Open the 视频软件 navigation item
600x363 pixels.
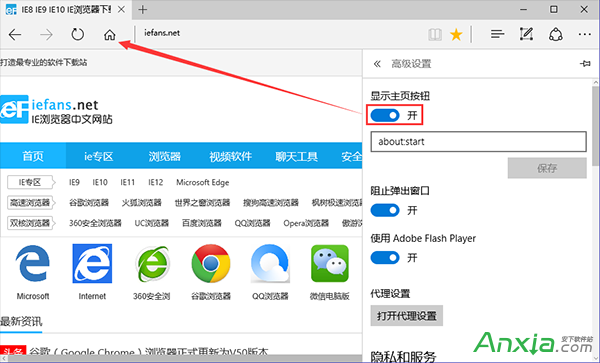230,156
